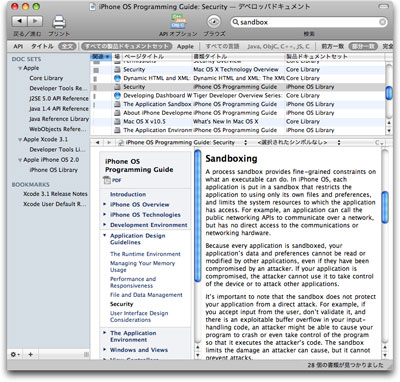Expand The Application Environment section
The height and width of the screenshot is (382, 400).
(x=105, y=333)
